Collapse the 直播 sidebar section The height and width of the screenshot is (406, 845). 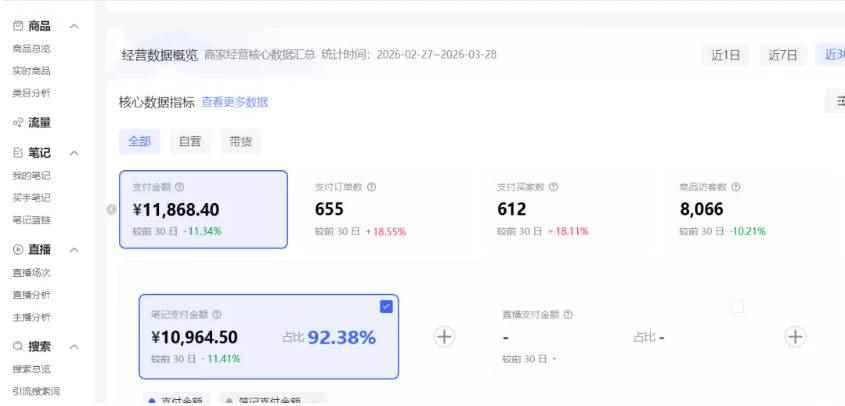coord(74,250)
